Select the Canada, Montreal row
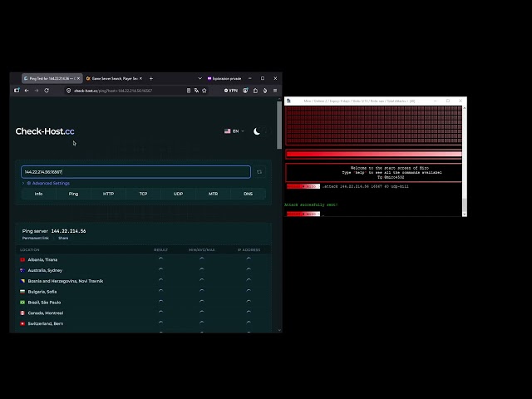Screen dimensions: 532x399 (x=143, y=313)
